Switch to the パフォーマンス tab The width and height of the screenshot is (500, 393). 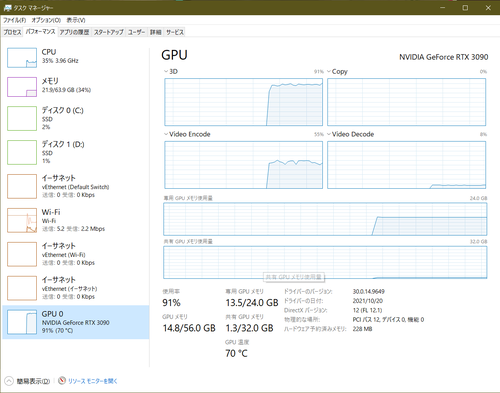click(x=40, y=32)
